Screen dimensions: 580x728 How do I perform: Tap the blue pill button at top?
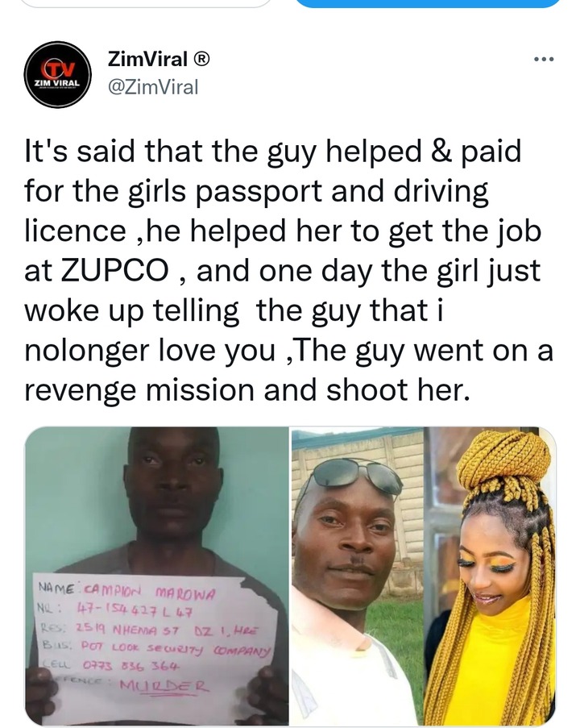[428, 4]
